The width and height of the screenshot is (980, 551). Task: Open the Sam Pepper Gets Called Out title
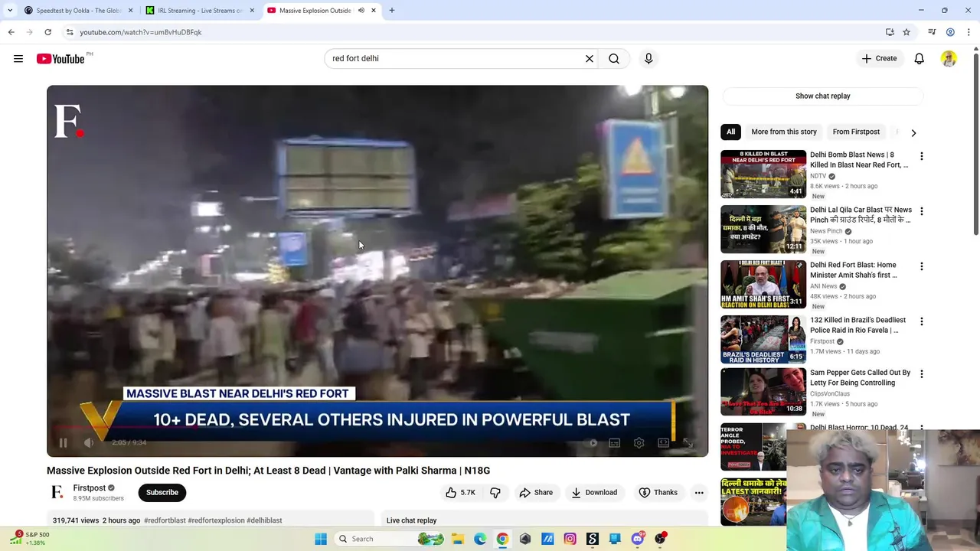pyautogui.click(x=860, y=378)
